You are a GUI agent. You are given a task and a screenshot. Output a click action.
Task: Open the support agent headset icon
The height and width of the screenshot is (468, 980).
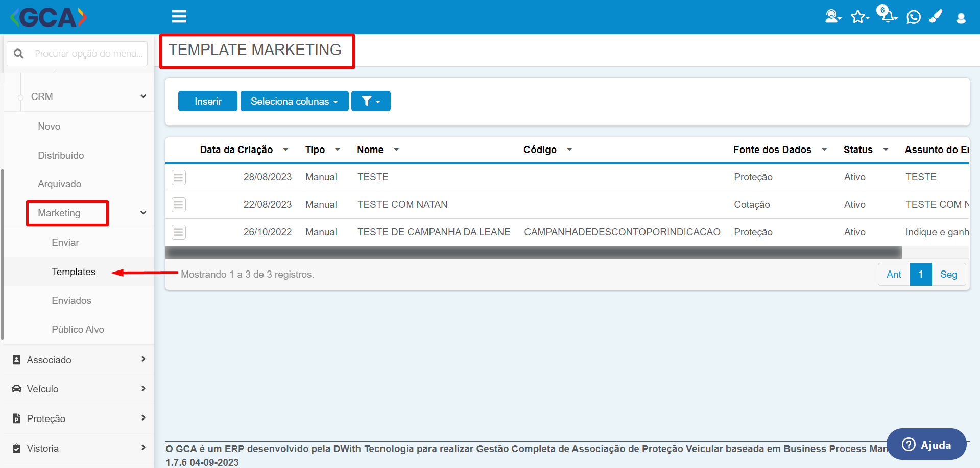pyautogui.click(x=833, y=17)
